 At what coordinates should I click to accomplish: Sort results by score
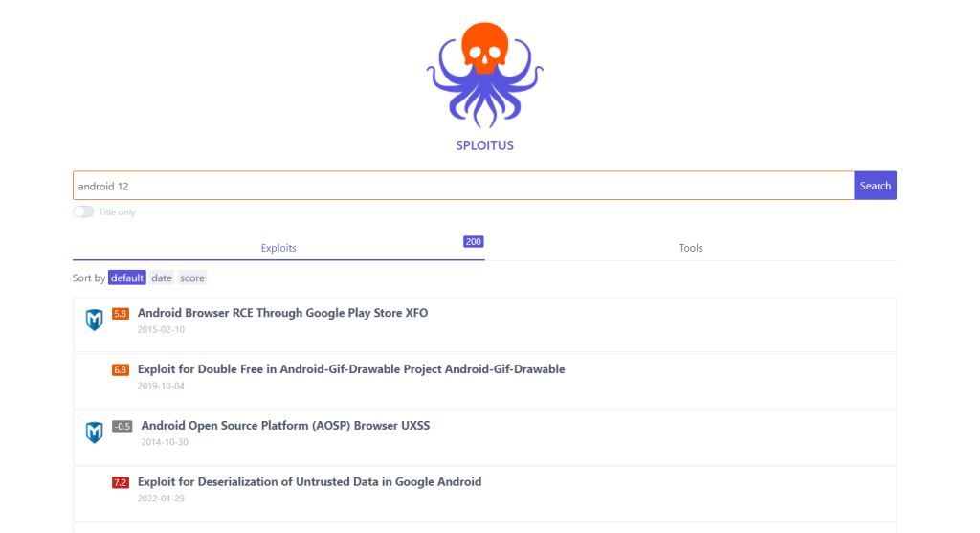point(192,278)
